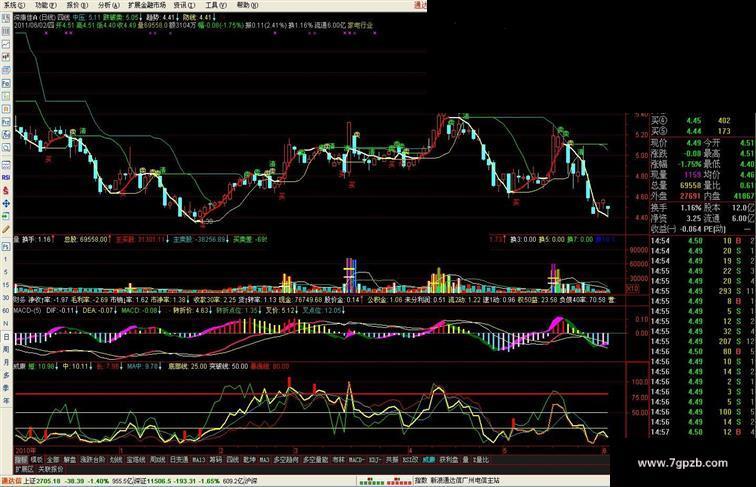Screen dimensions: 756x487
Task: Click the line chart icon in left toolbar
Action: click(6, 45)
